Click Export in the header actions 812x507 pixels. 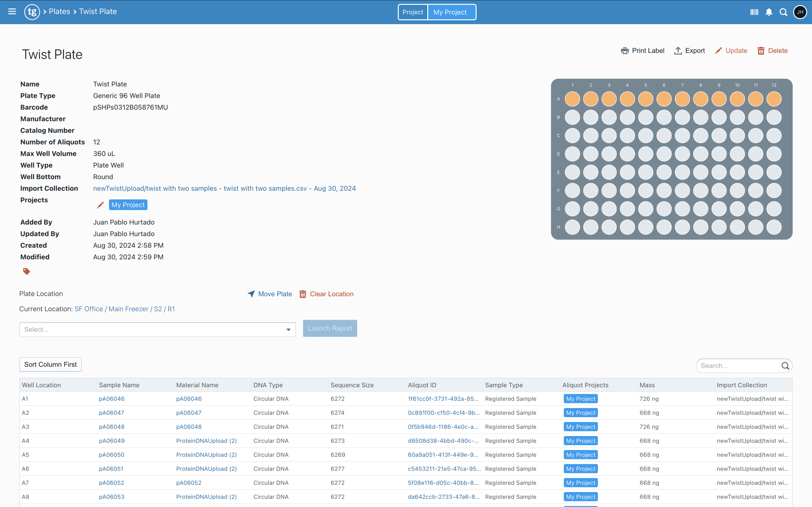(x=690, y=51)
